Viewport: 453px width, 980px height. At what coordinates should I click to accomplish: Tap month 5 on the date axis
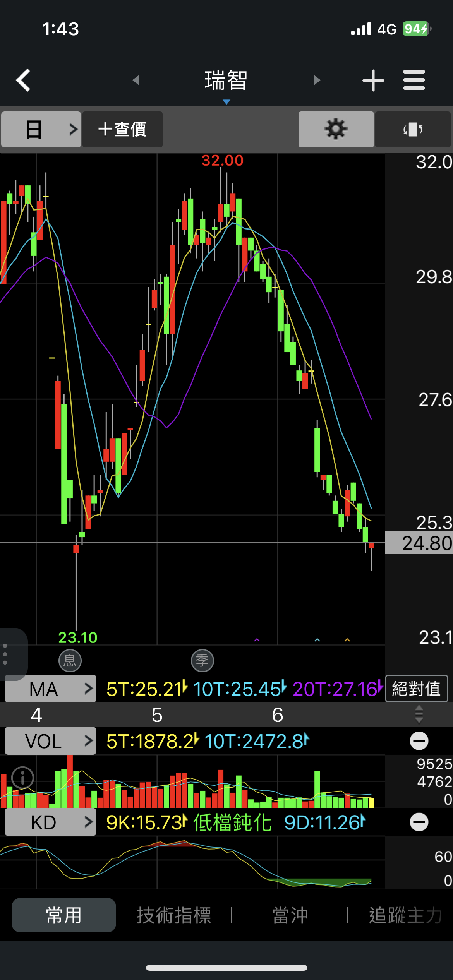point(157,715)
